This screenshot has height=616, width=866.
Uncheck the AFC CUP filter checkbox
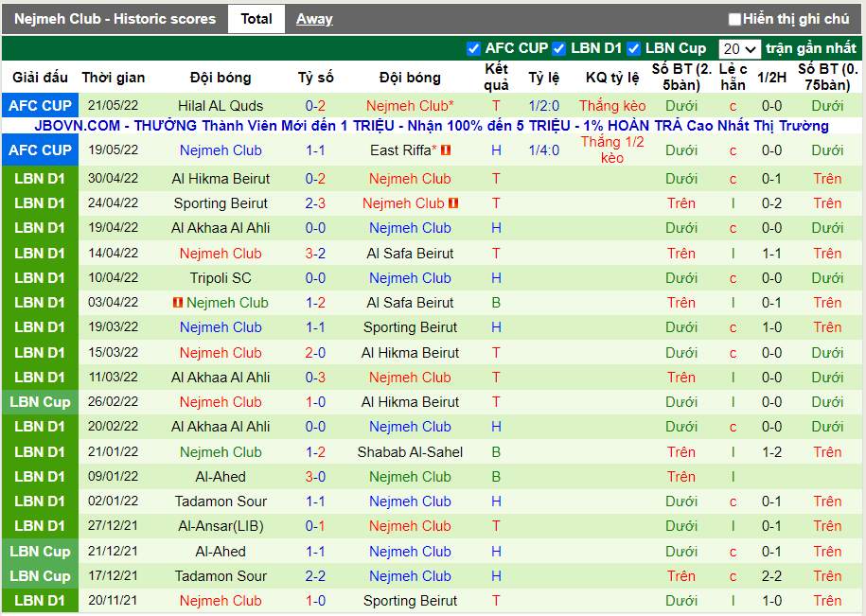[473, 48]
